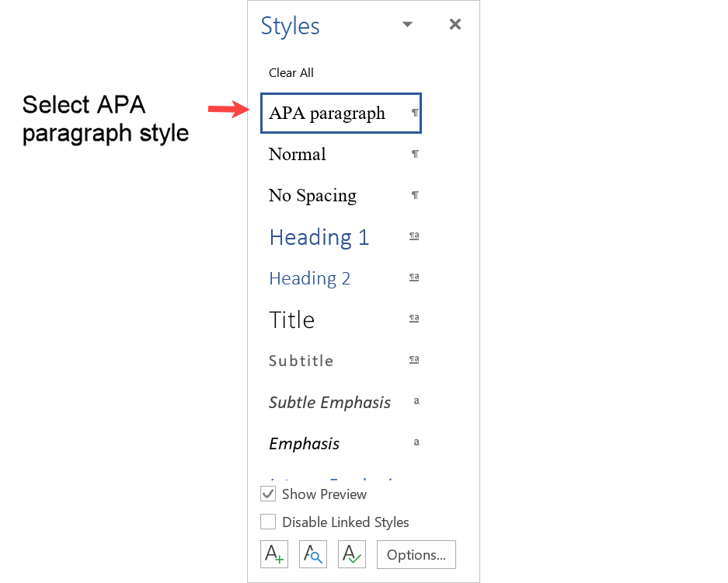Click the paragraph mark beside APA paragraph
The width and height of the screenshot is (728, 583).
[x=415, y=113]
